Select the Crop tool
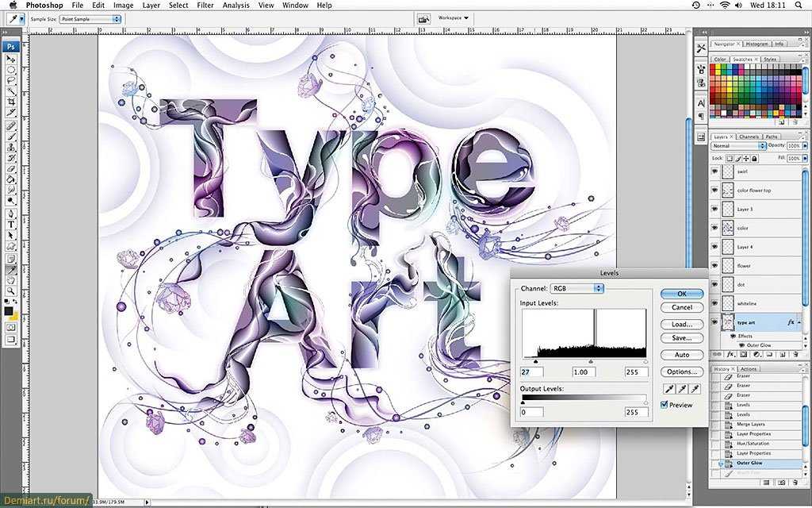Viewport: 812px width, 508px height. (11, 101)
